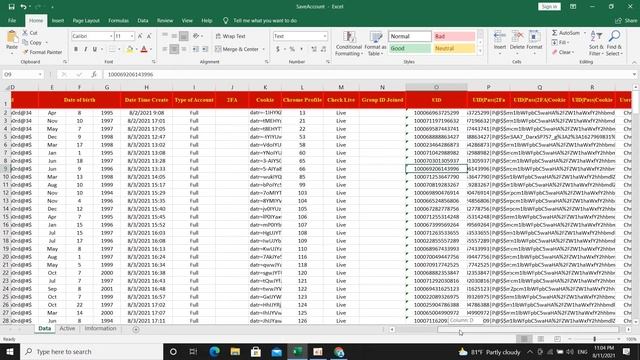Click Delete cells icon
640x360 pixels.
[517, 40]
